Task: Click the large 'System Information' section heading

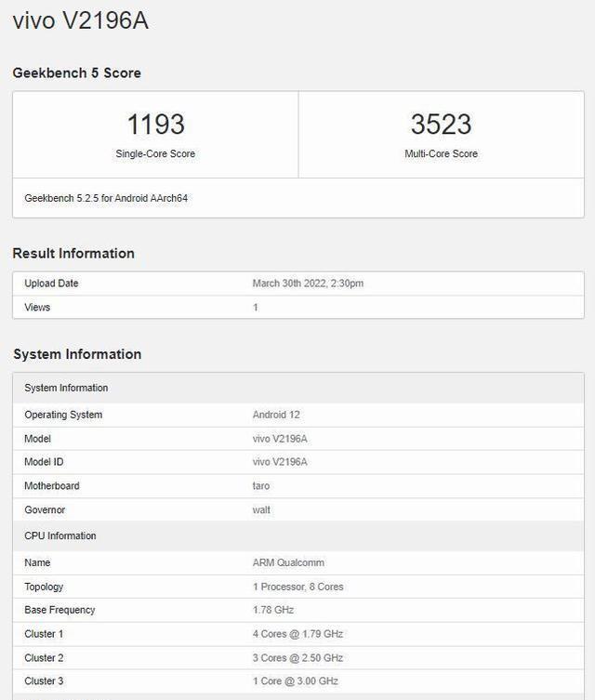Action: point(77,354)
